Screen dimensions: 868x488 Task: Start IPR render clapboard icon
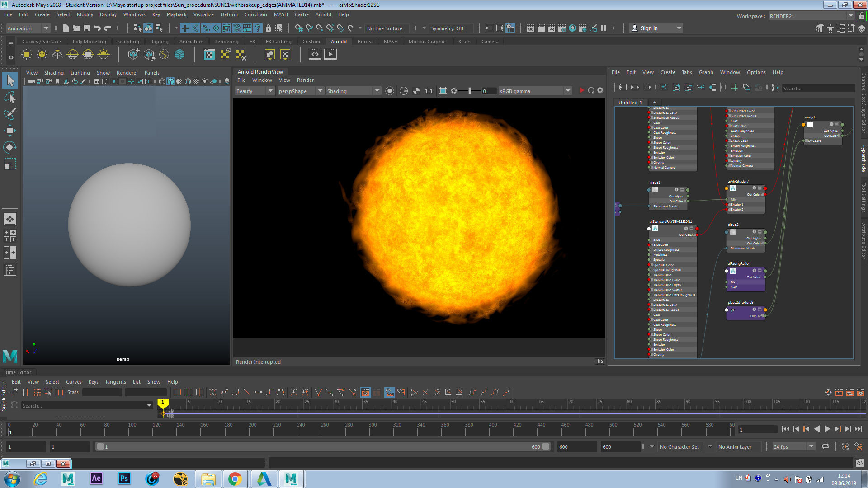point(551,28)
